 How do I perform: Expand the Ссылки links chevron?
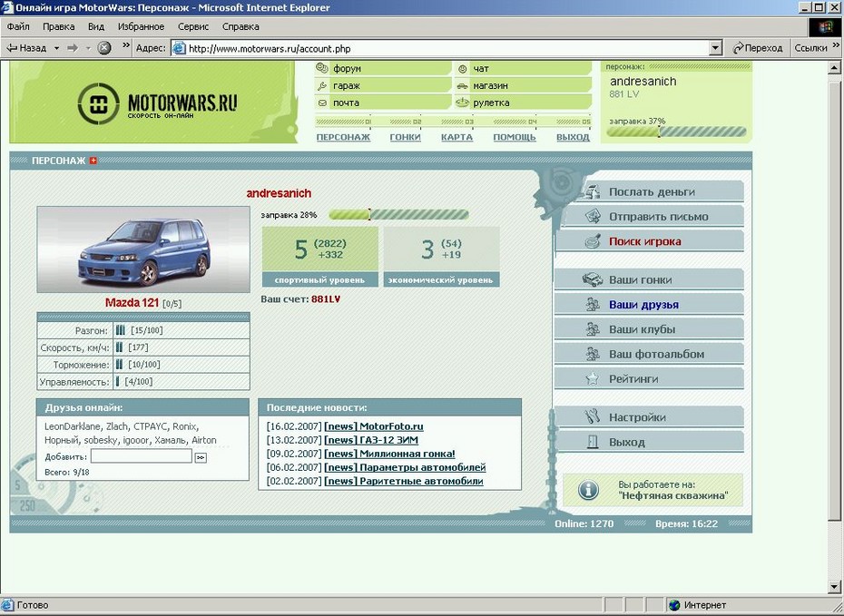point(836,45)
